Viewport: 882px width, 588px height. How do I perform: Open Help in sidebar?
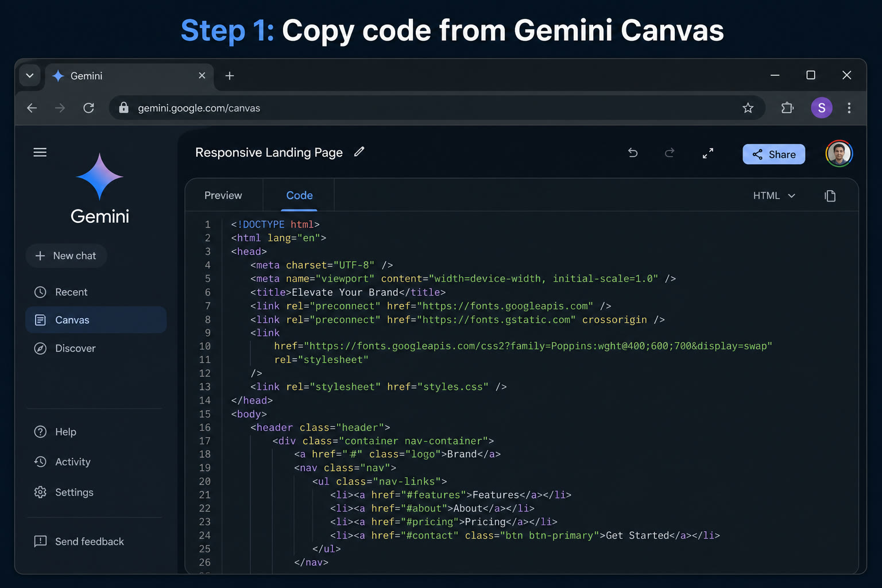pos(96,432)
